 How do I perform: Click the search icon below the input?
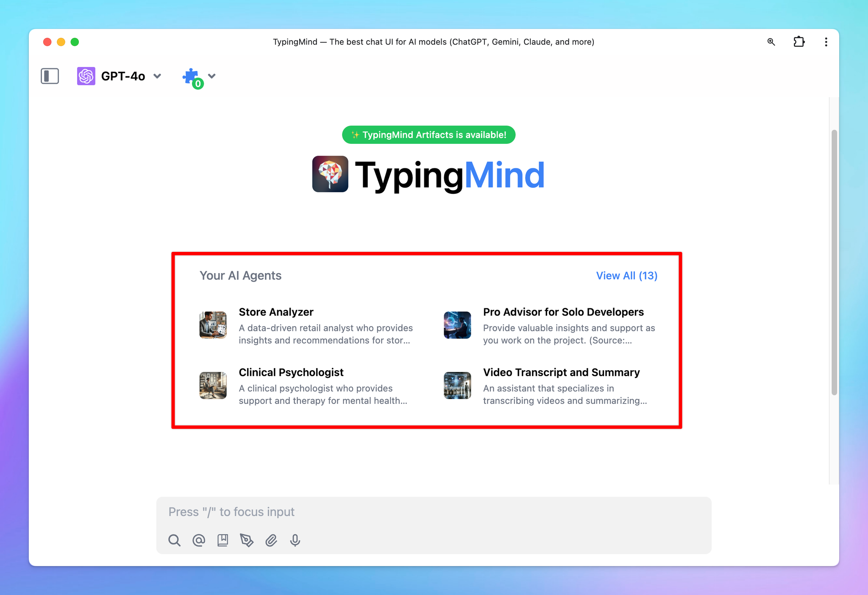pyautogui.click(x=174, y=540)
